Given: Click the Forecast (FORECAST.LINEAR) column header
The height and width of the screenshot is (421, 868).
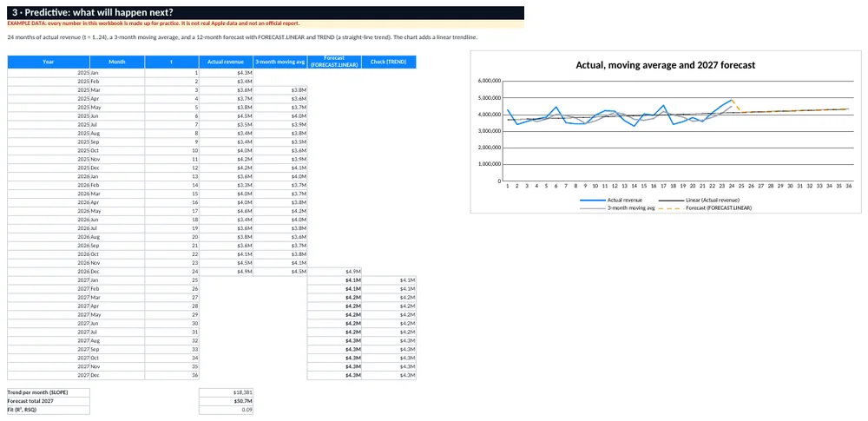Looking at the screenshot, I should pos(334,62).
